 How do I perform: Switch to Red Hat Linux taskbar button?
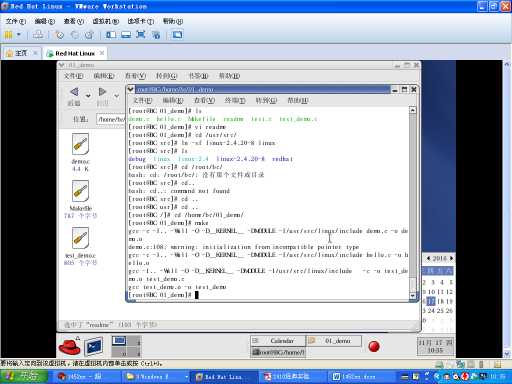click(222, 377)
